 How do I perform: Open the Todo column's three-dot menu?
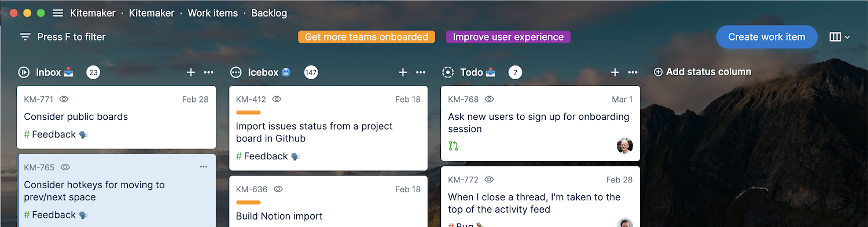coord(633,72)
